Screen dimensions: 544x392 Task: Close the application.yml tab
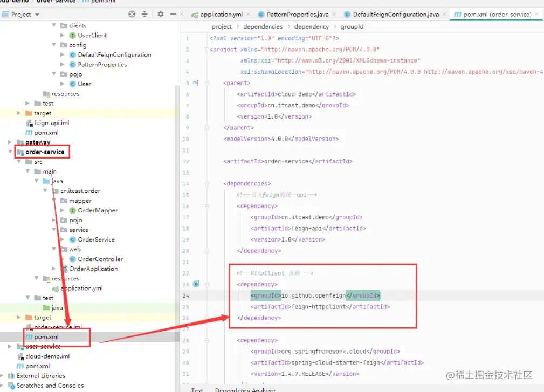[x=249, y=14]
